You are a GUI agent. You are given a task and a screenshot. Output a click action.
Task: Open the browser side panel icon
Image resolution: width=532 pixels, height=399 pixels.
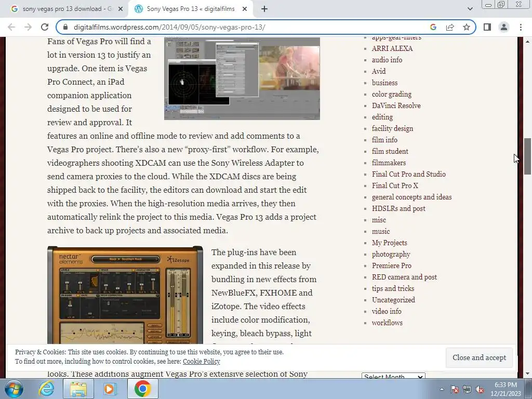coord(487,27)
